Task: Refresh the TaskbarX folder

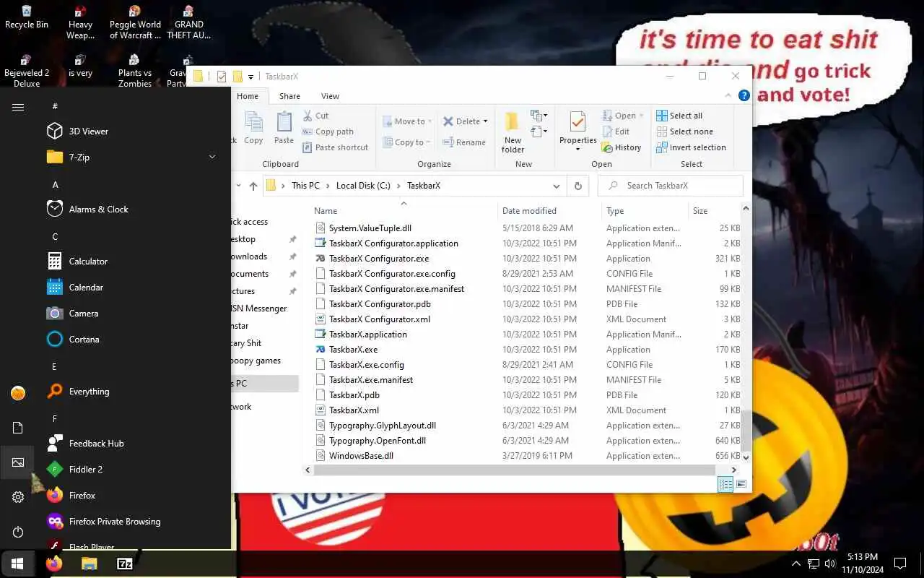Action: click(577, 186)
